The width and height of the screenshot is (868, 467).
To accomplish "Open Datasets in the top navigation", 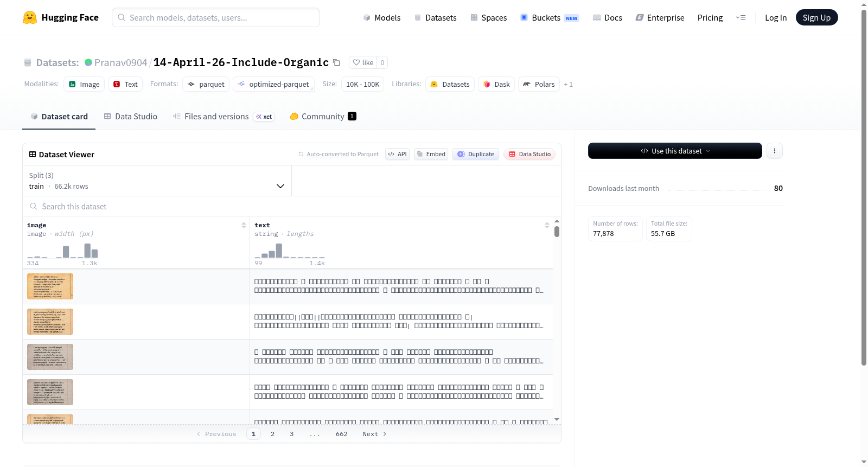I will pyautogui.click(x=436, y=17).
